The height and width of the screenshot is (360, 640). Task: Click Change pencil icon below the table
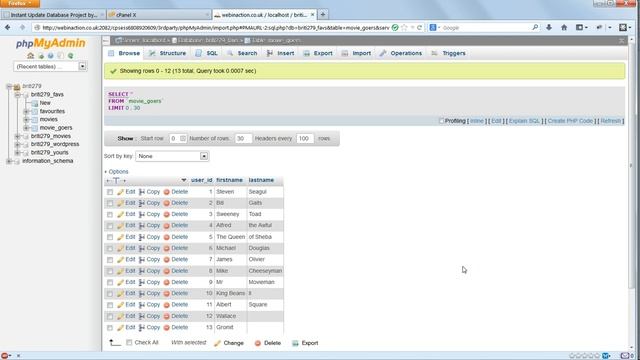pos(217,343)
